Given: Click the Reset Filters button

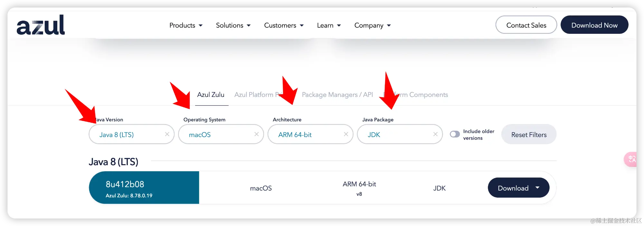Looking at the screenshot, I should point(529,135).
